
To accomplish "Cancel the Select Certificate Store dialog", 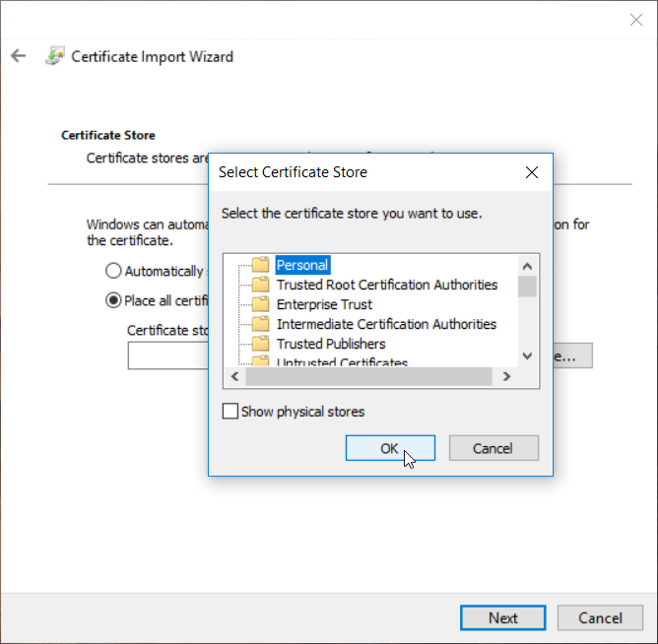I will 493,448.
